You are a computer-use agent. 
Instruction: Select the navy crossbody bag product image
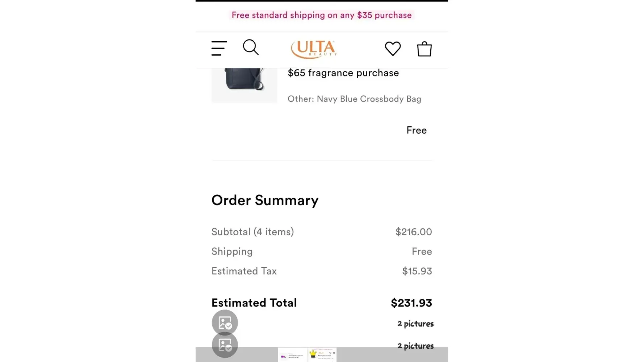[x=244, y=84]
